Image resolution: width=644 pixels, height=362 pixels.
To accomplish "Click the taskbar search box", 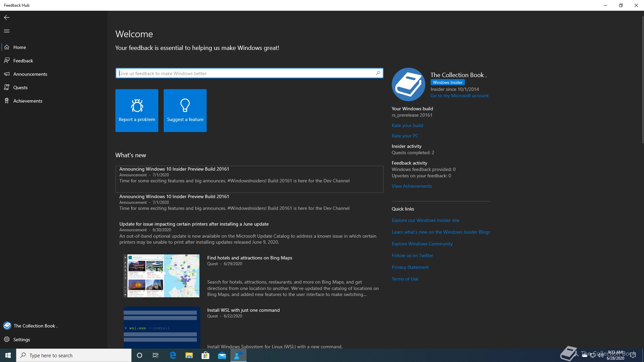I will pos(74,355).
